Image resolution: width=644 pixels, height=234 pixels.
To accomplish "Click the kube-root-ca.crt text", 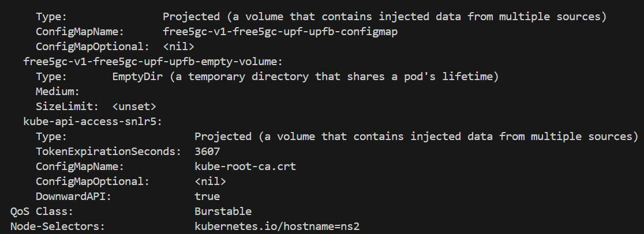I will pyautogui.click(x=245, y=166).
